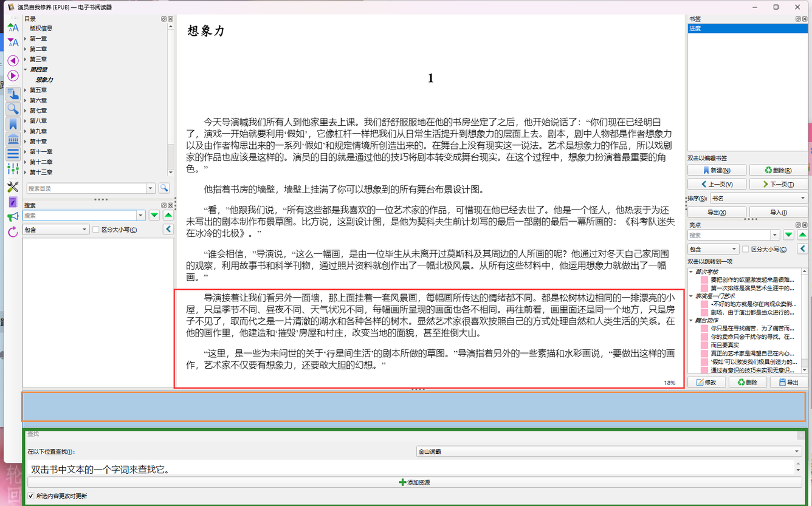The height and width of the screenshot is (506, 812).
Task: Click the 搜索目录 input field
Action: (x=86, y=188)
